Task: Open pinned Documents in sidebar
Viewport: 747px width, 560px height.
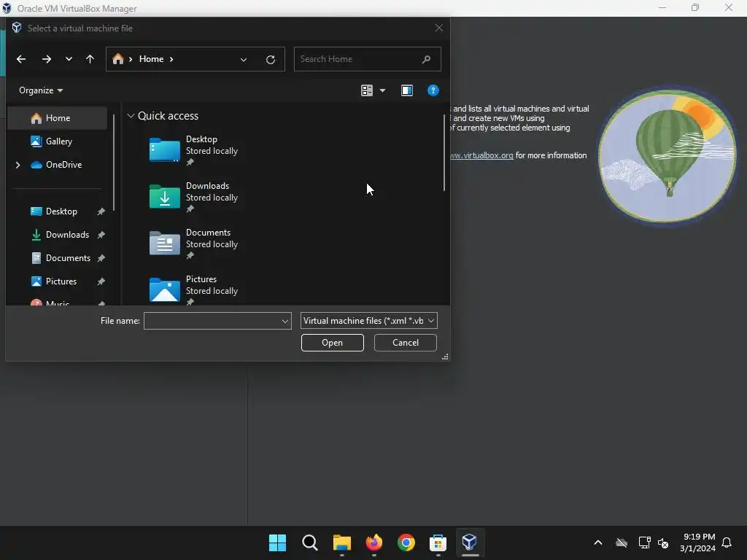Action: [x=68, y=258]
